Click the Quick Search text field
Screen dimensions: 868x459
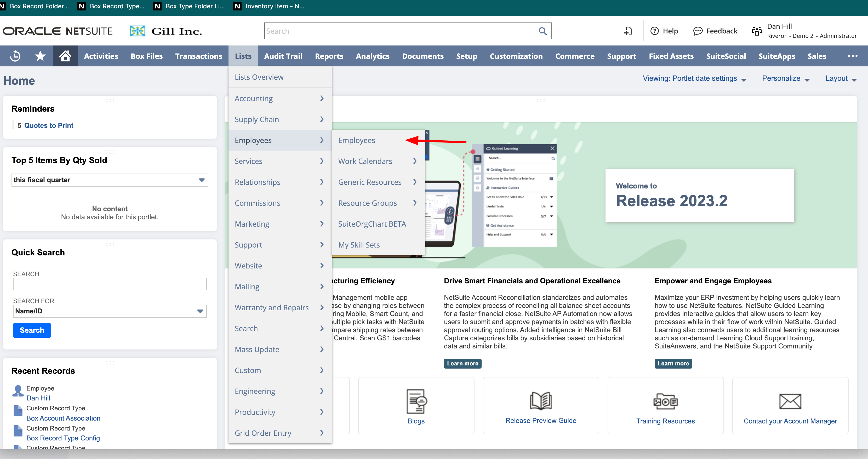(110, 284)
